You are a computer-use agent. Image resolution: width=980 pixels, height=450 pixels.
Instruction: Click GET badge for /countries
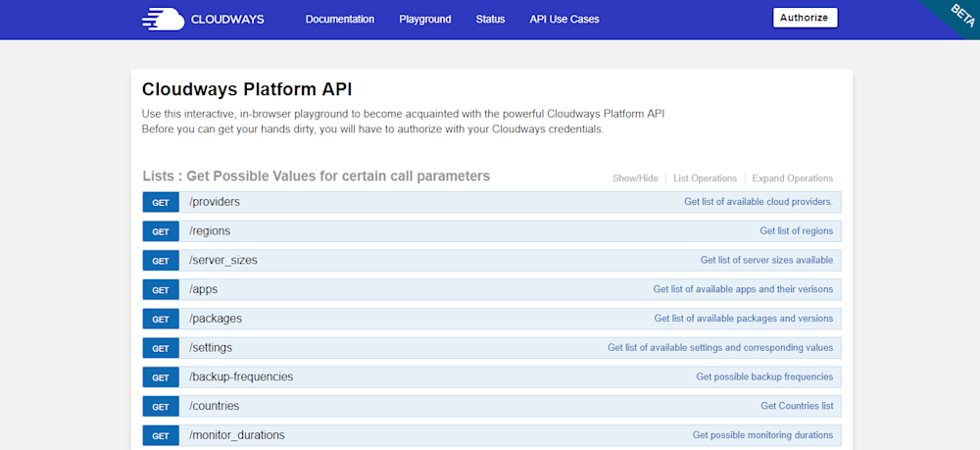(x=161, y=406)
